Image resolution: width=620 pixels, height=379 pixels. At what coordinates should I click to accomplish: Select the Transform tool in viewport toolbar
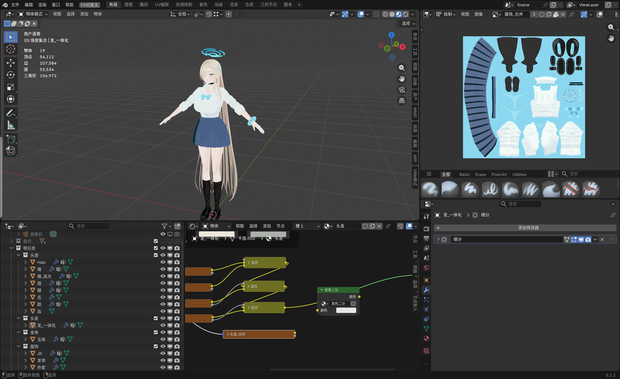click(11, 99)
